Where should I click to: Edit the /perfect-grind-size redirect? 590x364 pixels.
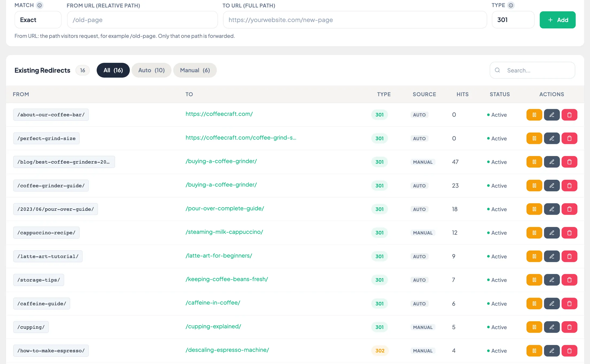[552, 138]
